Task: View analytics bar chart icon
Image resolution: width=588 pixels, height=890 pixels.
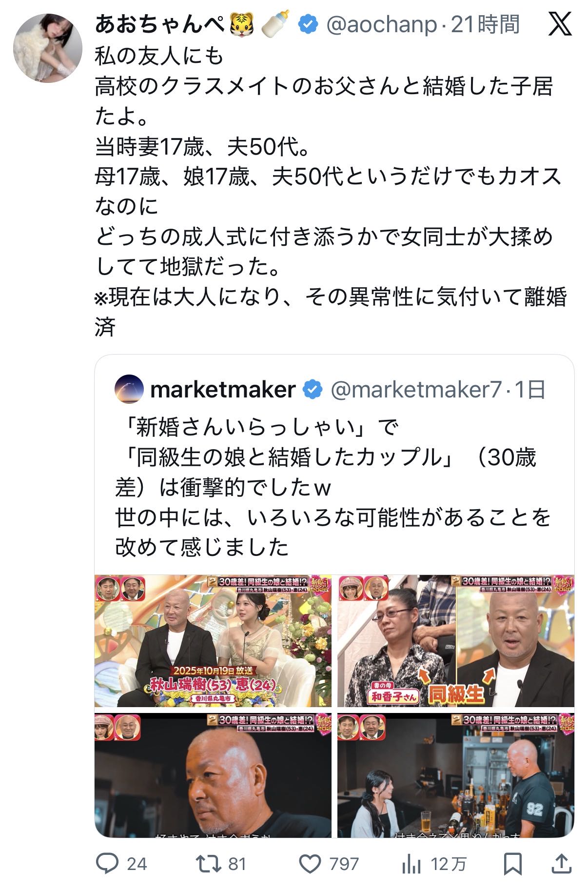Action: pos(412,864)
